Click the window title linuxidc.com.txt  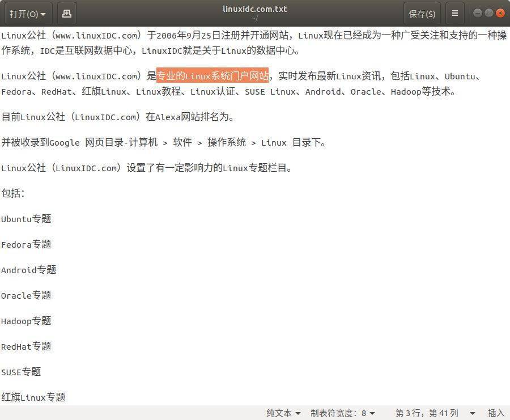pos(254,9)
